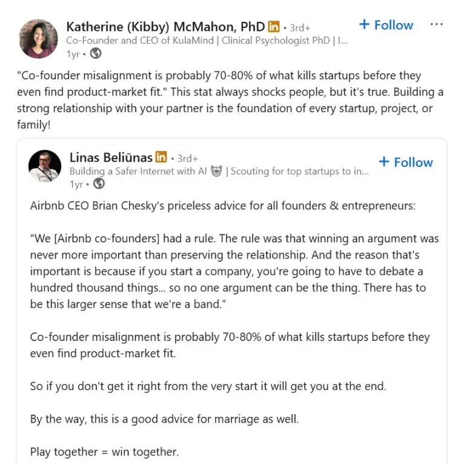Open Linas Beliūnas's profile picture
The height and width of the screenshot is (476, 464).
[45, 166]
